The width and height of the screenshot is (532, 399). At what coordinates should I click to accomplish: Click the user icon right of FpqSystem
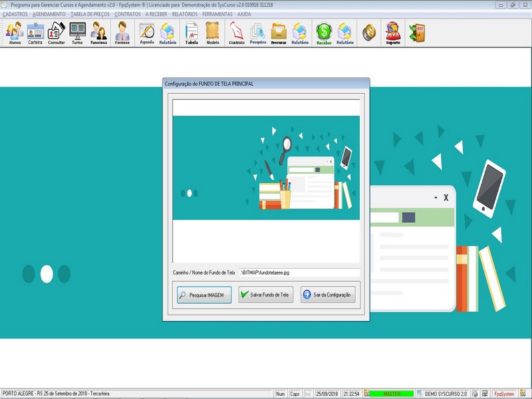(x=523, y=394)
